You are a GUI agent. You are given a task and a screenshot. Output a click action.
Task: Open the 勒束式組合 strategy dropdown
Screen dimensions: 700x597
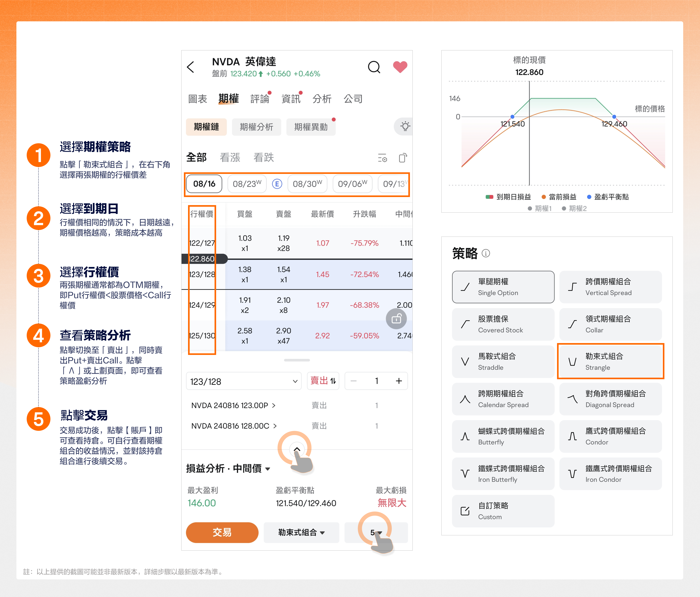click(x=301, y=533)
